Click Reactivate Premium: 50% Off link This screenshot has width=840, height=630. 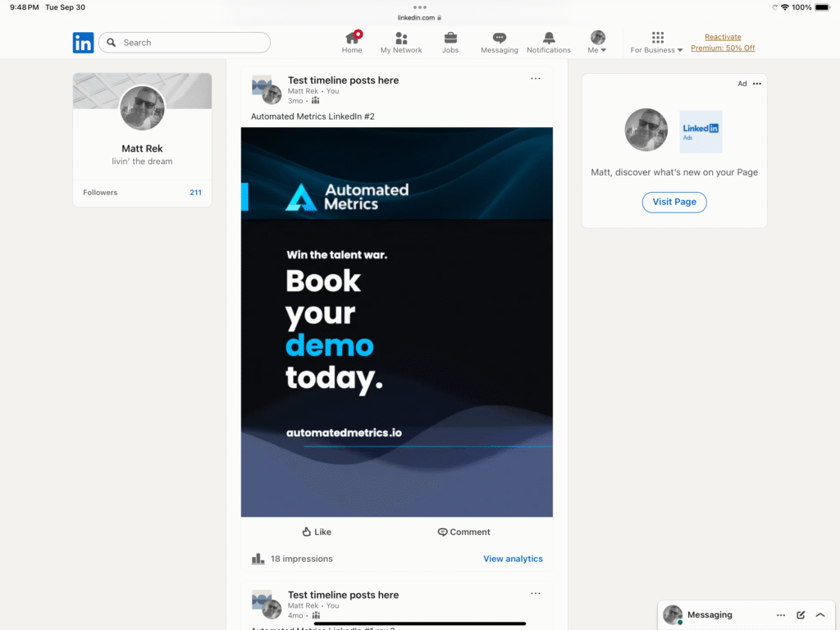(723, 43)
